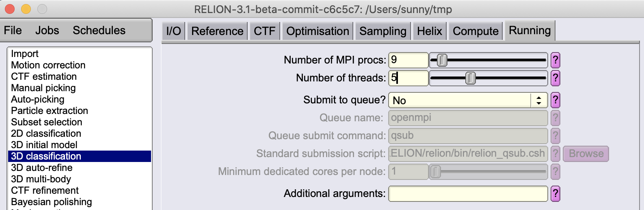Open the Schedules menu

[99, 31]
